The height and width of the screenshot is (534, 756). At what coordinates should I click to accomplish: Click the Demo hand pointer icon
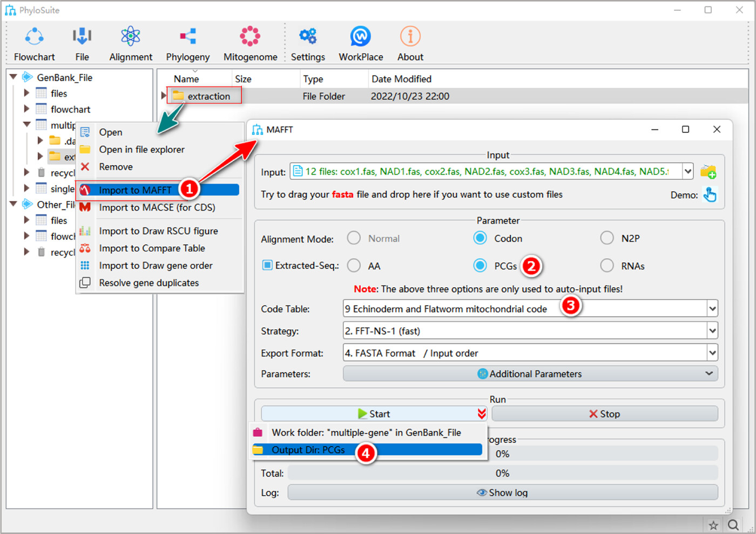pyautogui.click(x=710, y=194)
